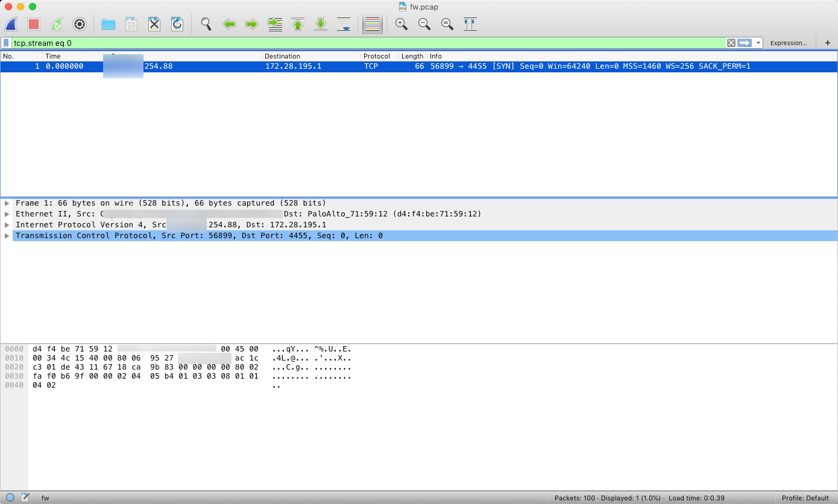Toggle packet list colorization
This screenshot has width=838, height=504.
pos(373,24)
